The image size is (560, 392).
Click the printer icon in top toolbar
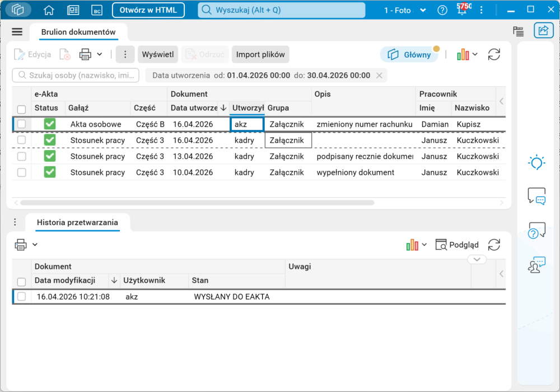85,54
